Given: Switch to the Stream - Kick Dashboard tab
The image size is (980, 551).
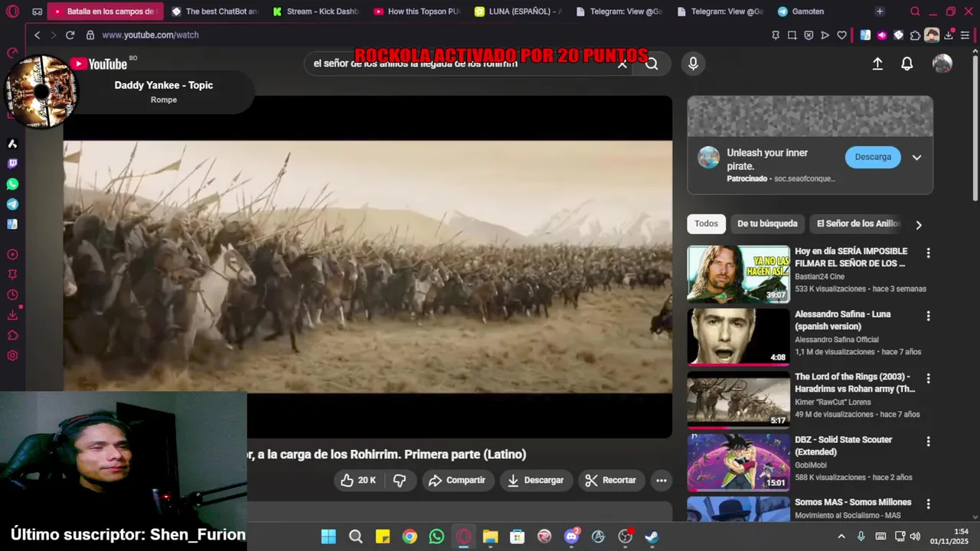Looking at the screenshot, I should point(315,11).
